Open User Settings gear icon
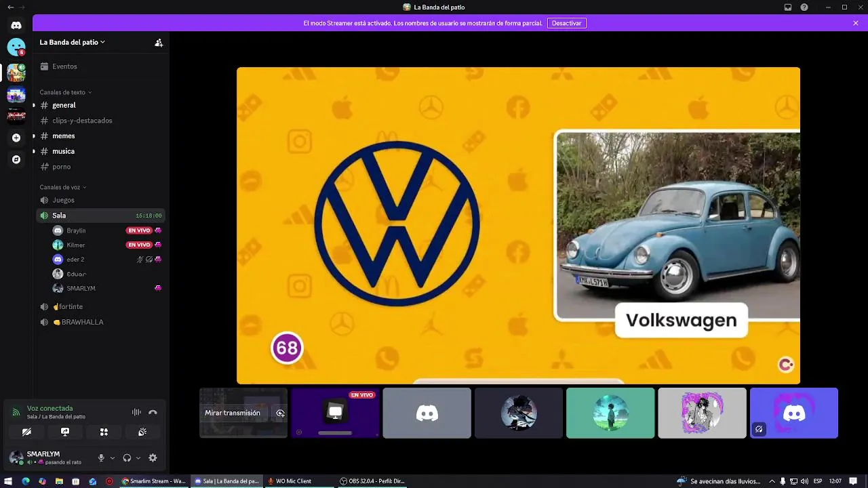868x488 pixels. click(x=153, y=458)
